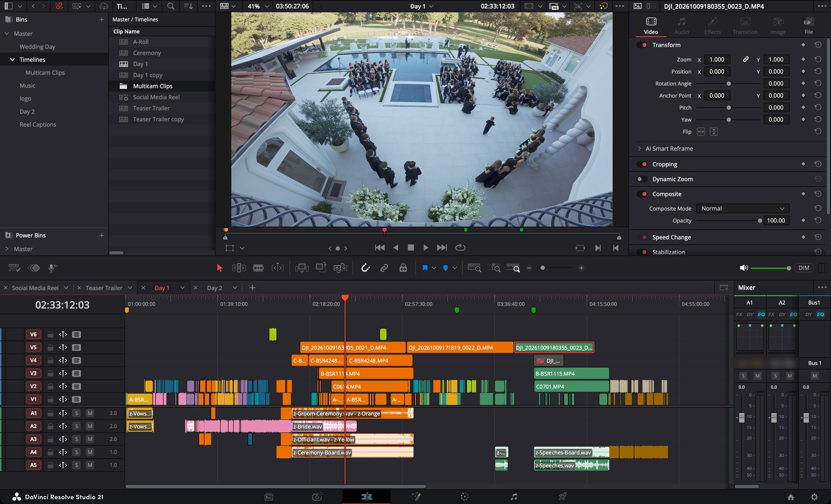Adjust the Rotation Angle slider
The width and height of the screenshot is (831, 504).
click(x=729, y=84)
